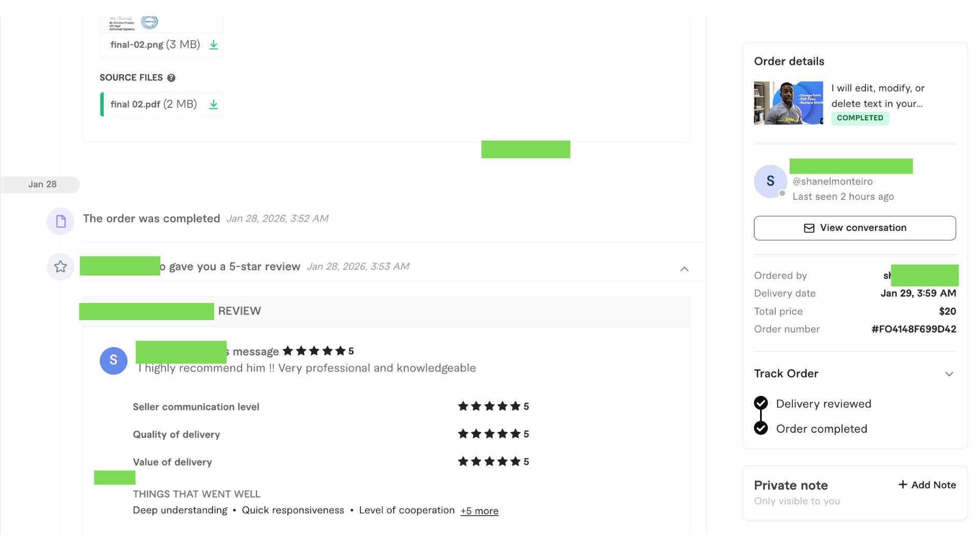The height and width of the screenshot is (551, 980).
Task: Open the gig thumbnail image
Action: (x=788, y=103)
